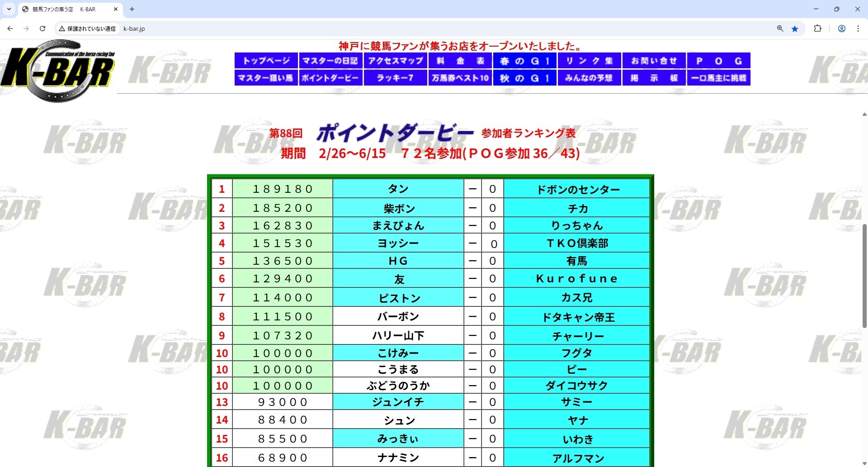Image resolution: width=868 pixels, height=467 pixels.
Task: Open POG navigation button
Action: point(719,61)
